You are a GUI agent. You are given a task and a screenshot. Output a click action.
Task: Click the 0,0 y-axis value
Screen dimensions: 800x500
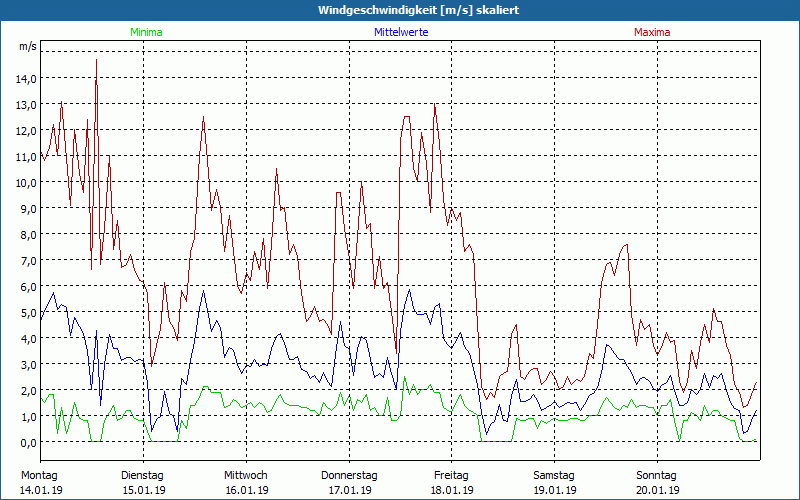pyautogui.click(x=27, y=443)
